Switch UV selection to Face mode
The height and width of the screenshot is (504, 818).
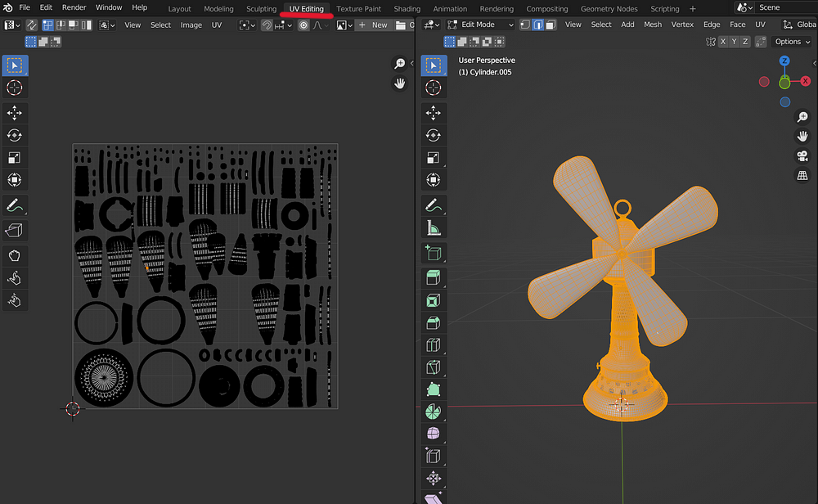tap(73, 25)
